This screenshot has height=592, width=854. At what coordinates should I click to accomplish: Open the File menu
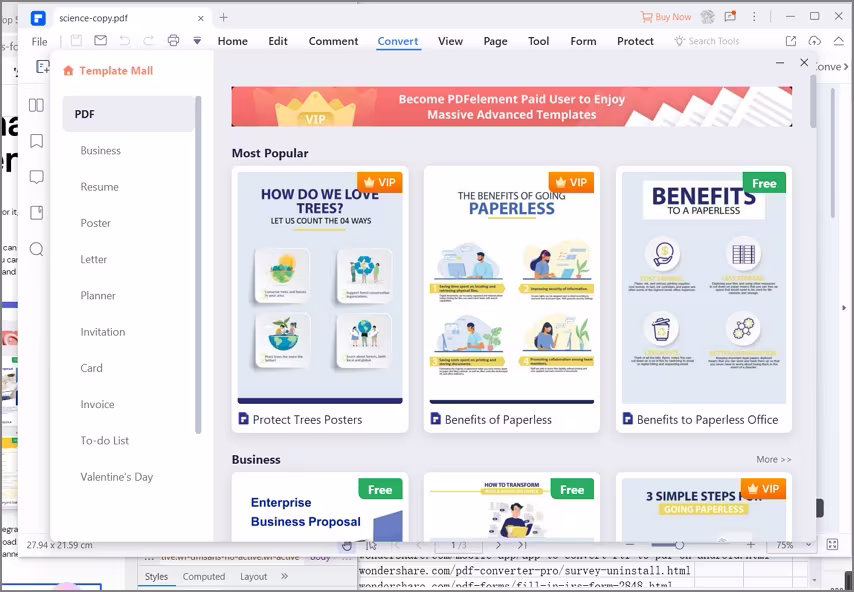tap(39, 41)
